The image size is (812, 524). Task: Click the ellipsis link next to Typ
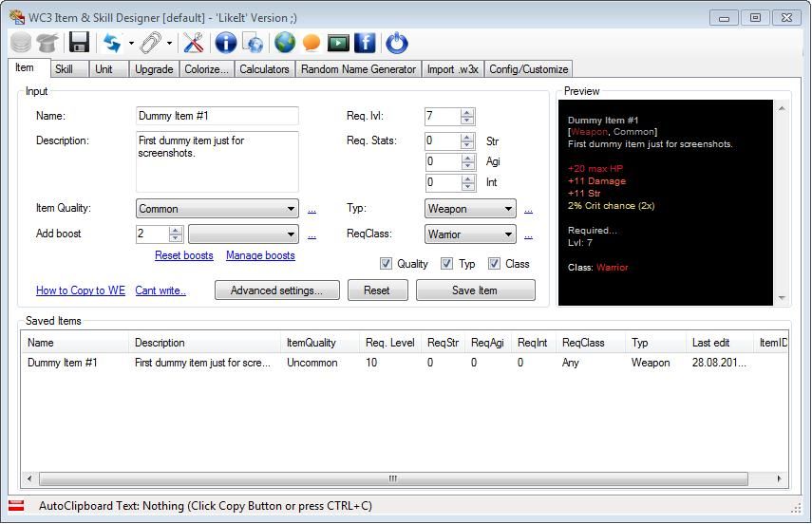click(x=528, y=210)
